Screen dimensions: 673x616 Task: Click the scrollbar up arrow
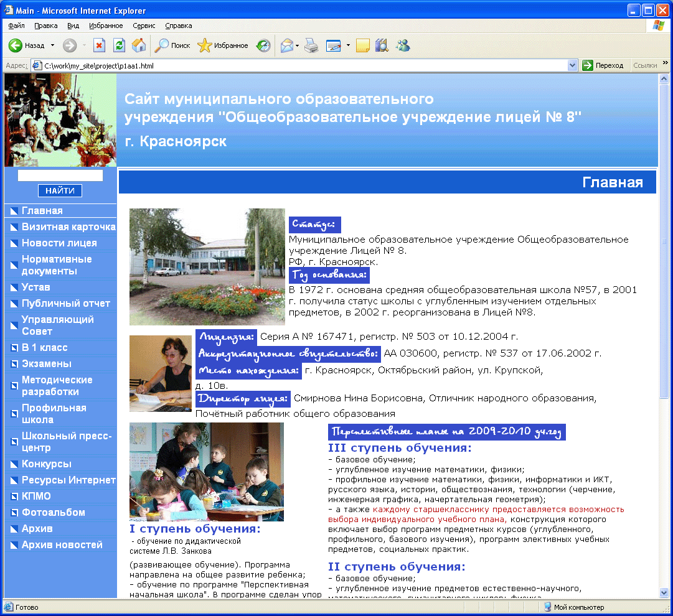tap(664, 79)
